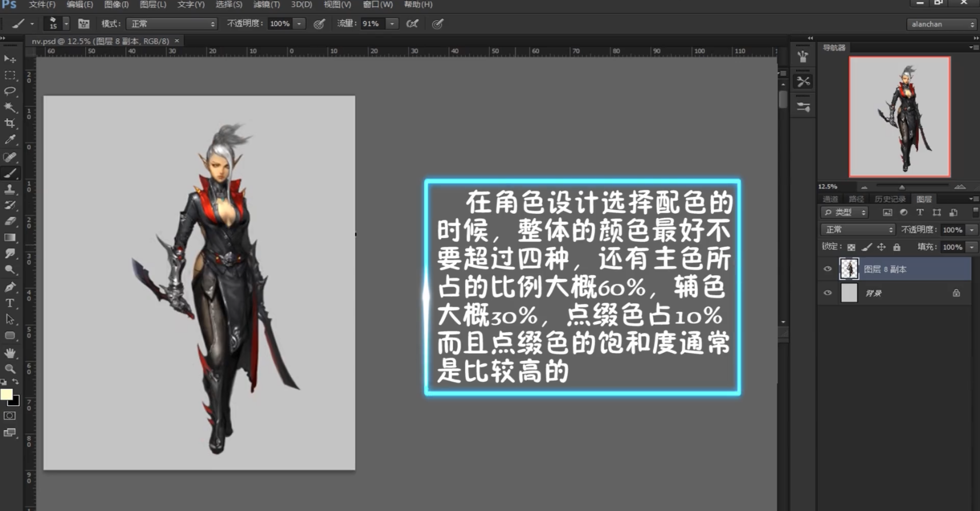The width and height of the screenshot is (980, 511).
Task: Open the 文件(F) menu
Action: point(42,5)
